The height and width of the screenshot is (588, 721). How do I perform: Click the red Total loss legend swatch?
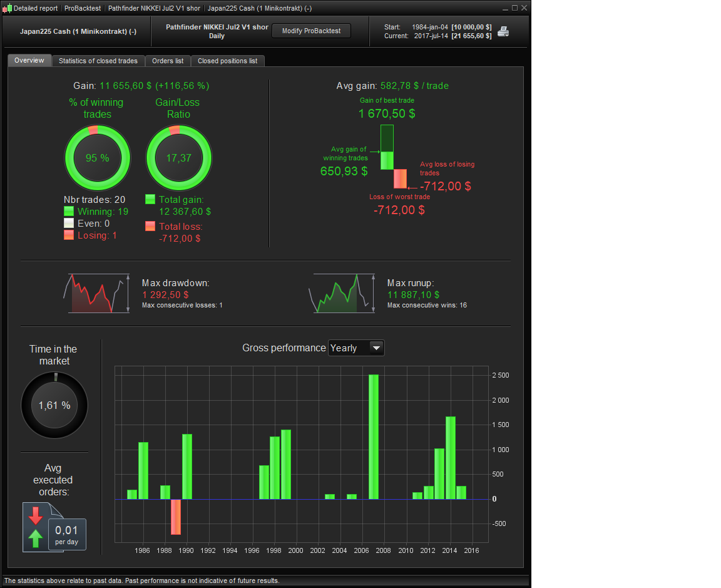(x=150, y=226)
